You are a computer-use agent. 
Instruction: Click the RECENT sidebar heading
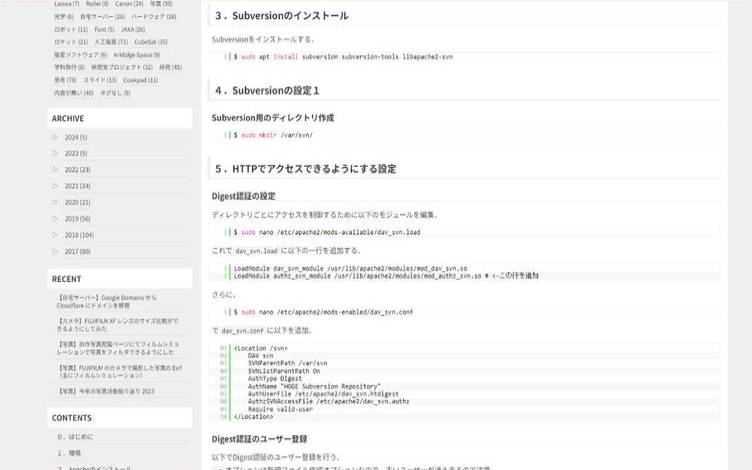[66, 279]
